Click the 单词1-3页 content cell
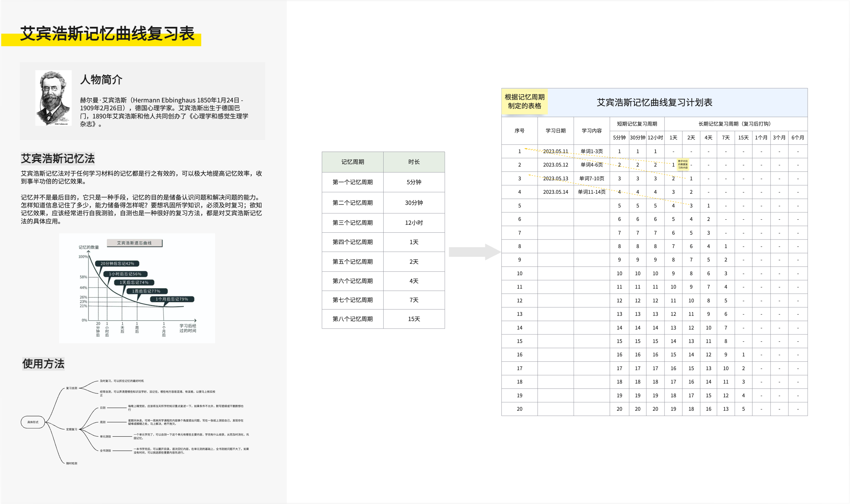The width and height of the screenshot is (850, 504). pyautogui.click(x=591, y=152)
